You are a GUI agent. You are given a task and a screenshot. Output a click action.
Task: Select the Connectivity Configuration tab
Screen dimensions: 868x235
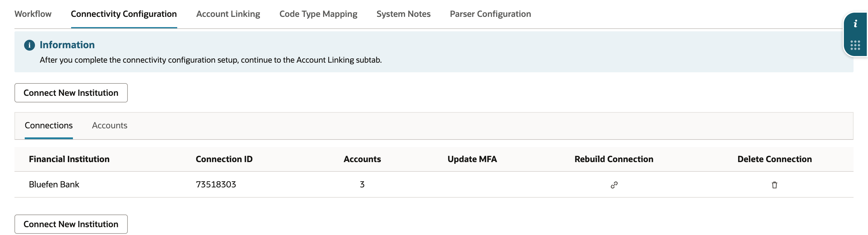point(124,14)
